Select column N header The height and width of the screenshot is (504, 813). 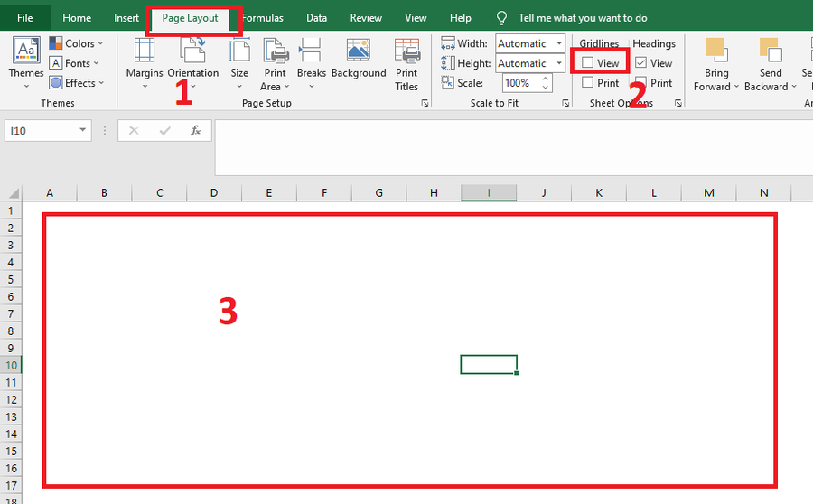click(x=763, y=193)
